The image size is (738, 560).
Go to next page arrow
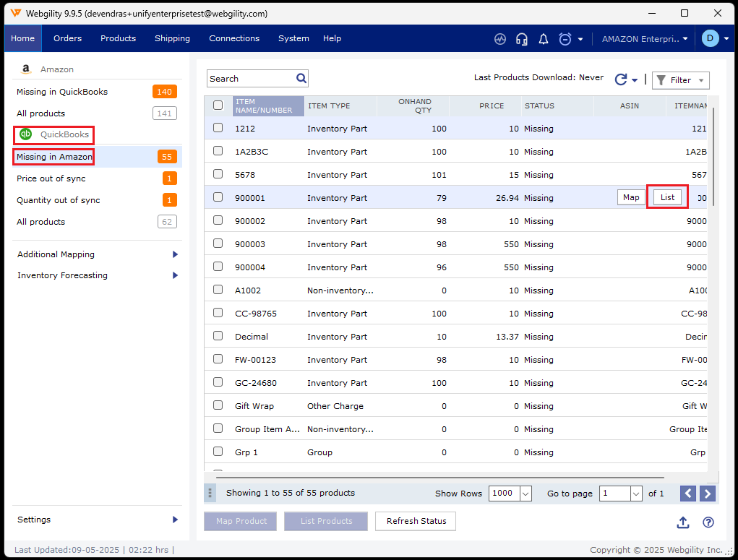point(708,494)
